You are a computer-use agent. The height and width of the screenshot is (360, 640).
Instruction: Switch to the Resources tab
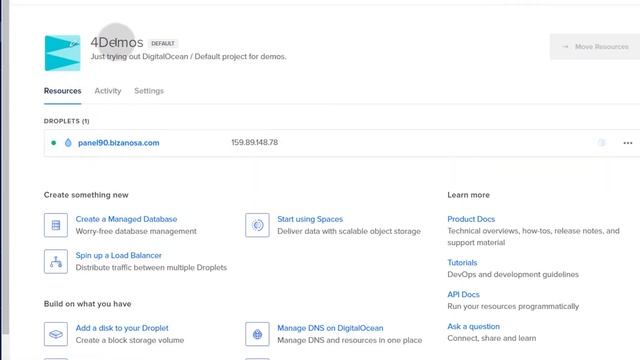[62, 91]
